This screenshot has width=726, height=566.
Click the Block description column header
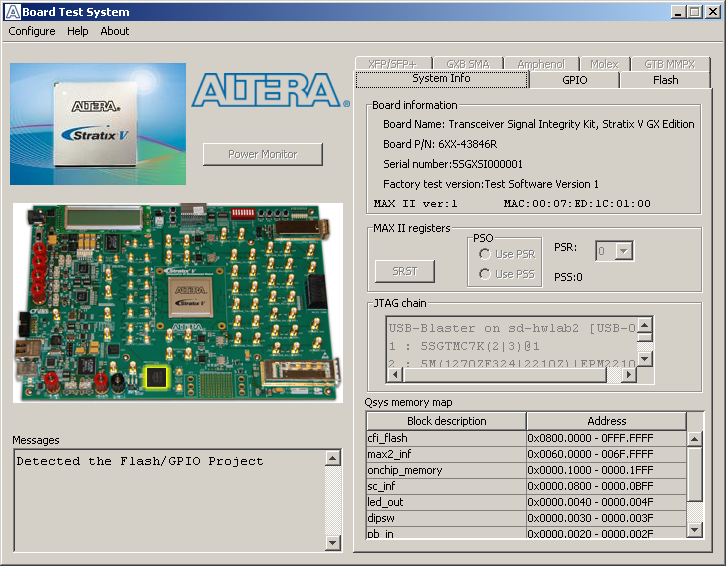(x=446, y=421)
